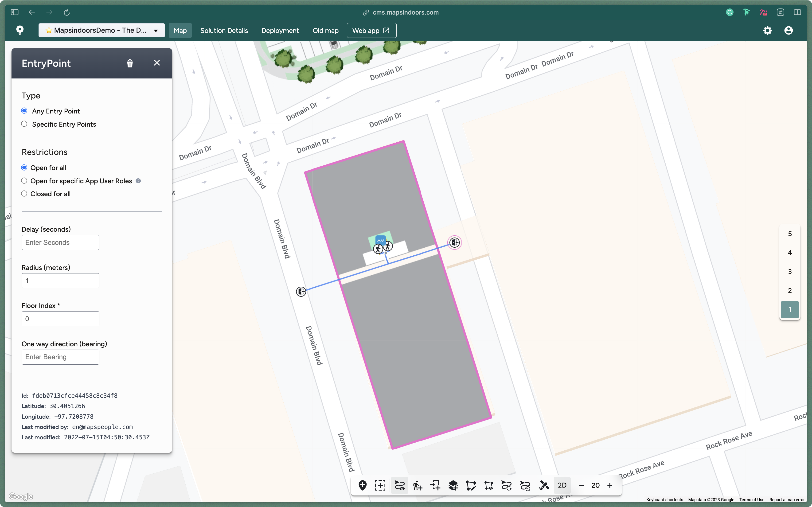This screenshot has width=812, height=507.
Task: Select the add walking route element tool
Action: [418, 485]
